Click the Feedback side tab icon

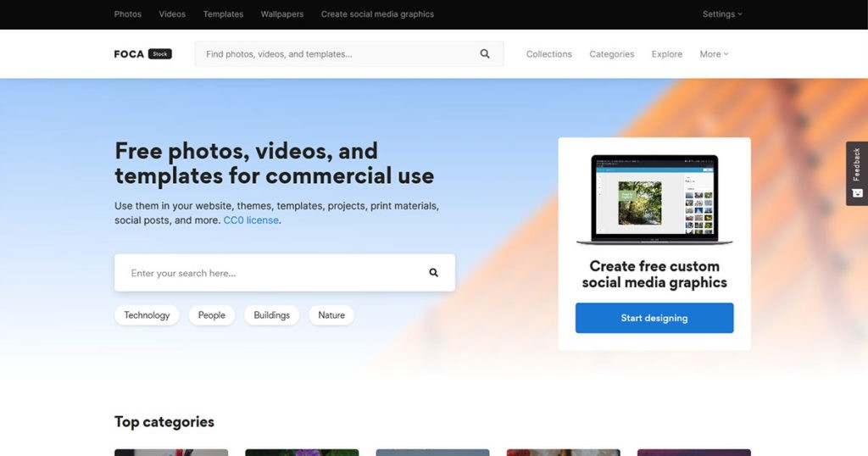pyautogui.click(x=857, y=193)
